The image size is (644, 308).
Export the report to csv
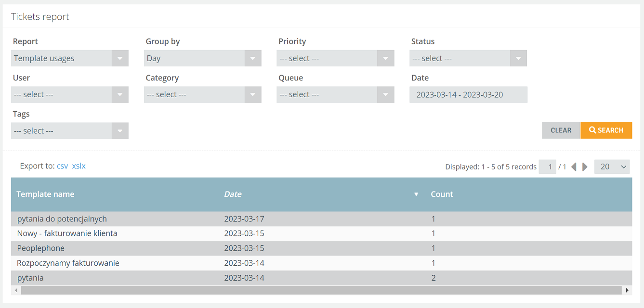(x=63, y=166)
